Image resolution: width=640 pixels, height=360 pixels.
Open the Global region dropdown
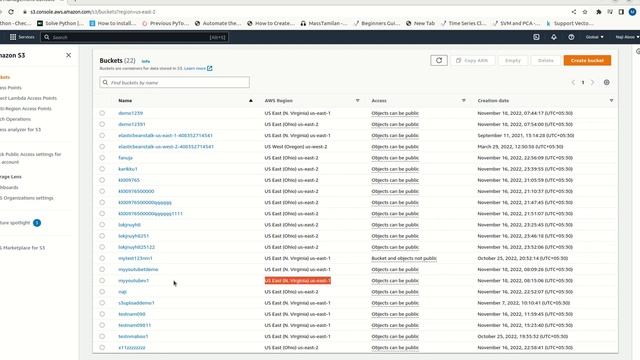tap(594, 37)
